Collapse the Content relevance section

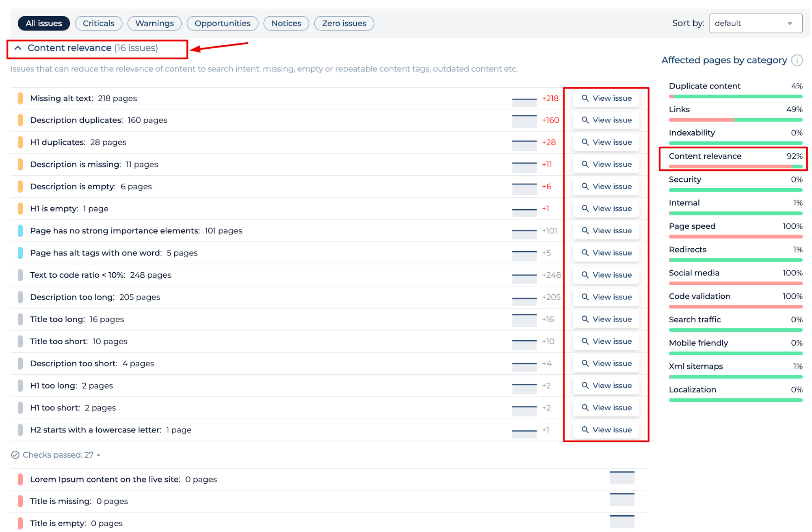pyautogui.click(x=17, y=48)
